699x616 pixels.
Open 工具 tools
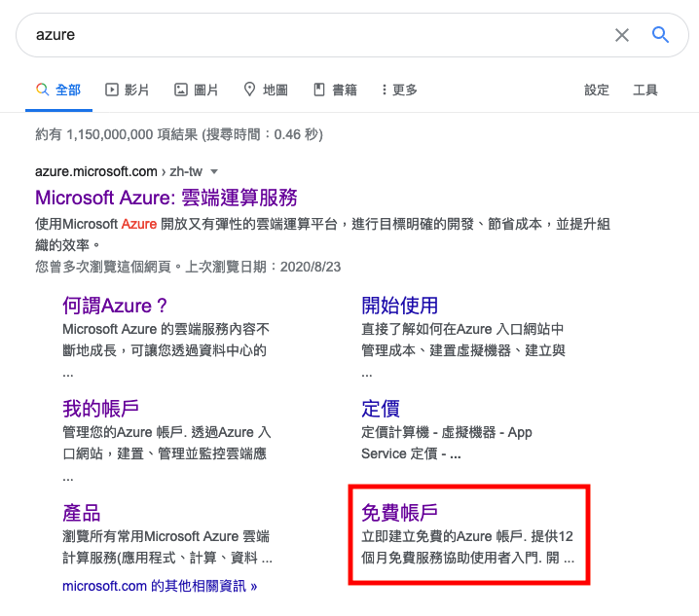tap(645, 91)
